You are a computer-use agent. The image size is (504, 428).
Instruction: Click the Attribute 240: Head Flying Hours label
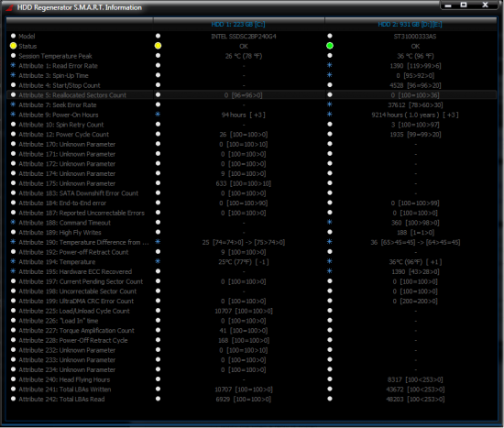pos(64,379)
